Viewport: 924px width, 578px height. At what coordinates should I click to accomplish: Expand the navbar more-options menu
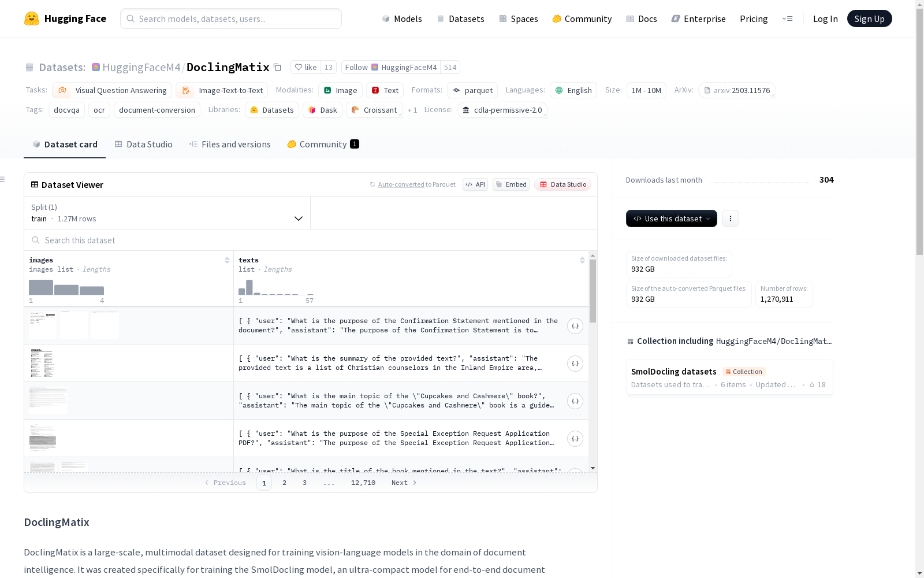[x=787, y=18]
